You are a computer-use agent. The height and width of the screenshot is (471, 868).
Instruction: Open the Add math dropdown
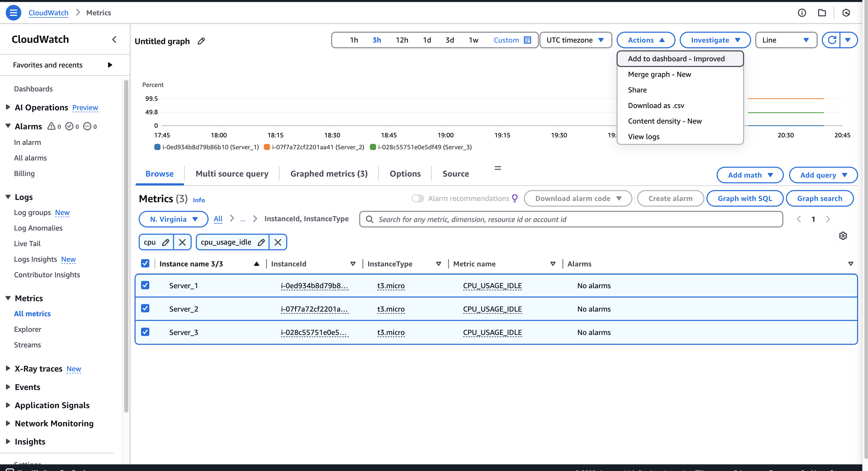click(750, 175)
